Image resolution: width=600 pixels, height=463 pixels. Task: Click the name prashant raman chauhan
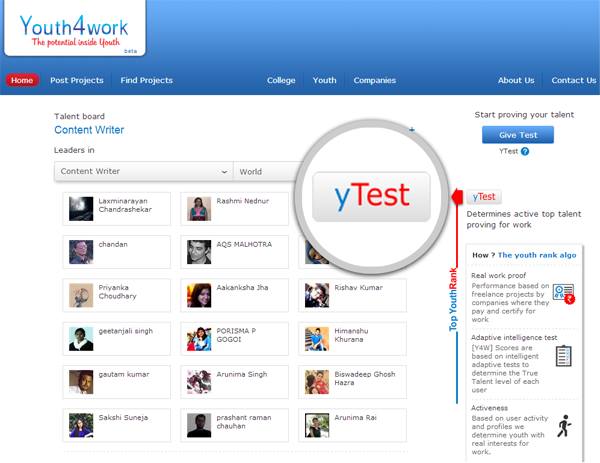[244, 422]
